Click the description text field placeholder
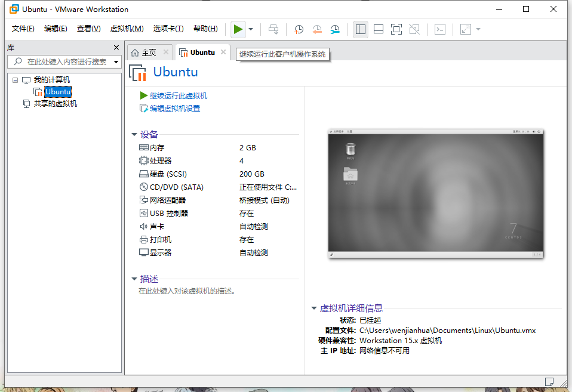This screenshot has width=572, height=392. point(187,291)
